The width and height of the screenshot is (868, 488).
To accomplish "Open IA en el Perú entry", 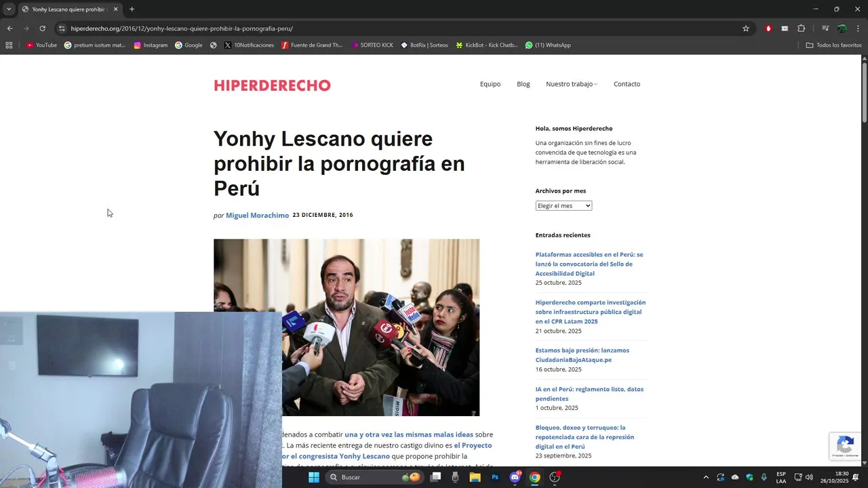I will 589,394.
